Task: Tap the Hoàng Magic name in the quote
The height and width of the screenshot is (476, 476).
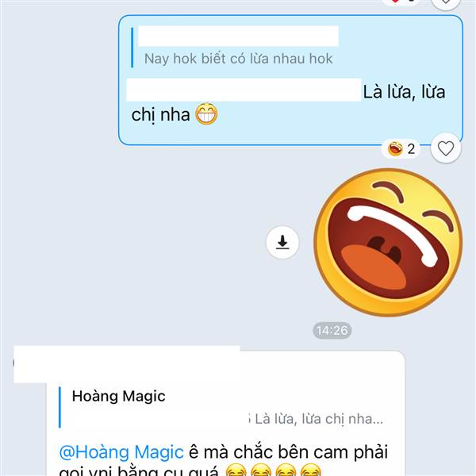Action: coord(118,396)
